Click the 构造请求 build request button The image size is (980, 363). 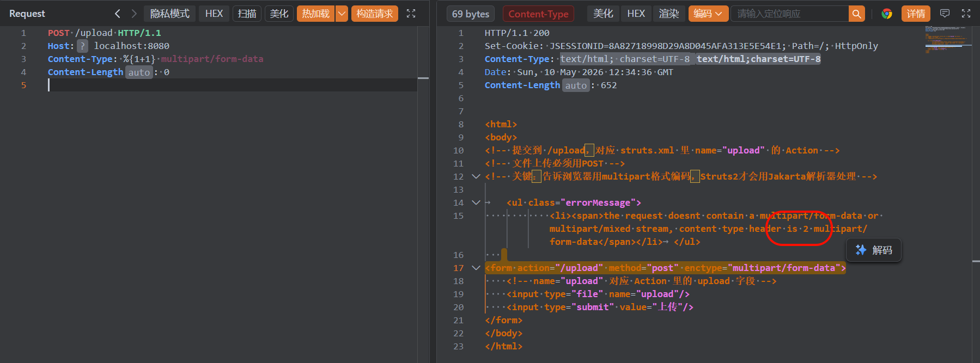point(375,14)
